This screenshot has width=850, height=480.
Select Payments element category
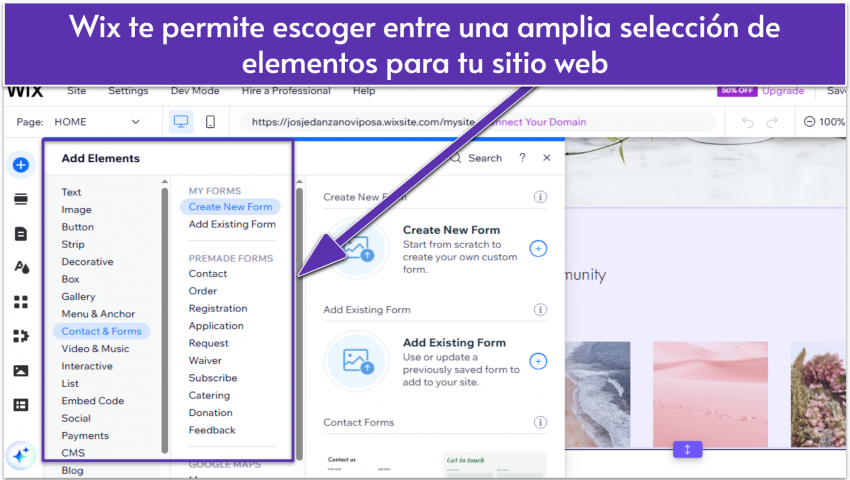pyautogui.click(x=85, y=435)
